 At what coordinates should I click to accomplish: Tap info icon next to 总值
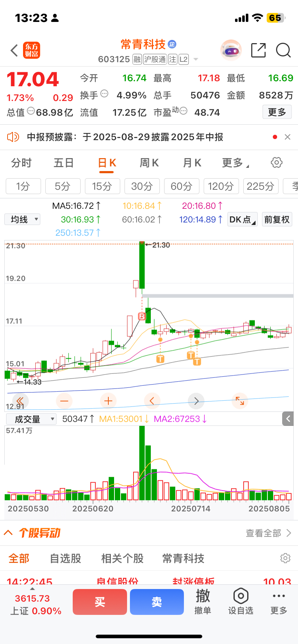31,111
